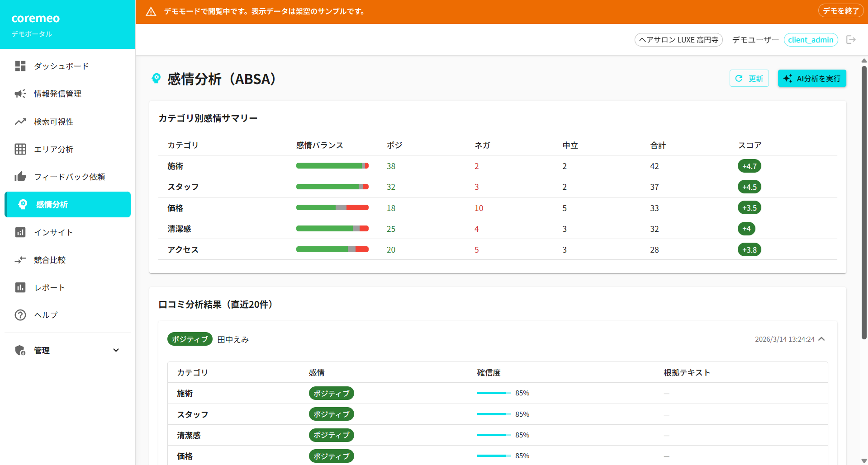
Task: Open the ダッシュボード menu item
Action: point(68,66)
